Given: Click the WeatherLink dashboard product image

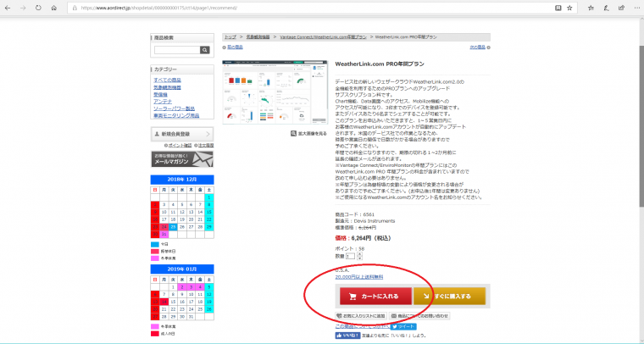Looking at the screenshot, I should [x=275, y=92].
